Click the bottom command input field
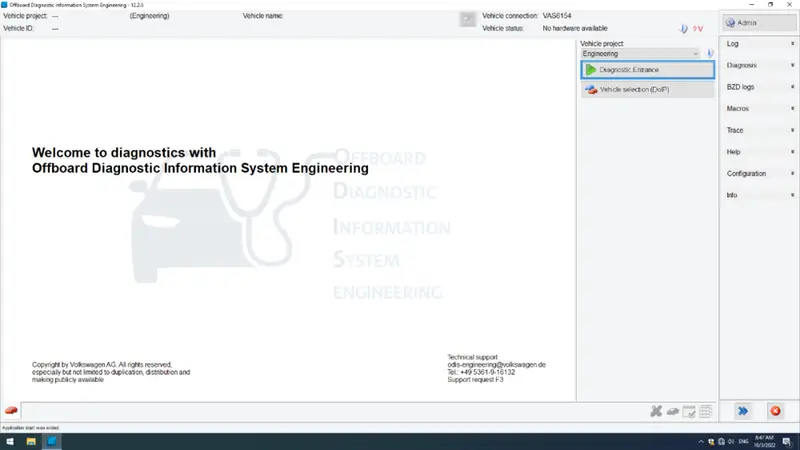Viewport: 800px width, 450px height. pyautogui.click(x=334, y=411)
